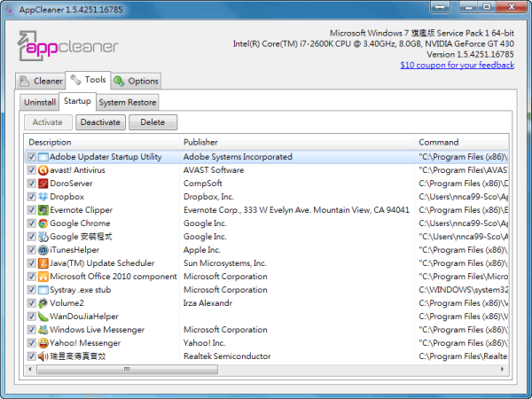
Task: Click the iTunesHelper icon
Action: (43, 250)
